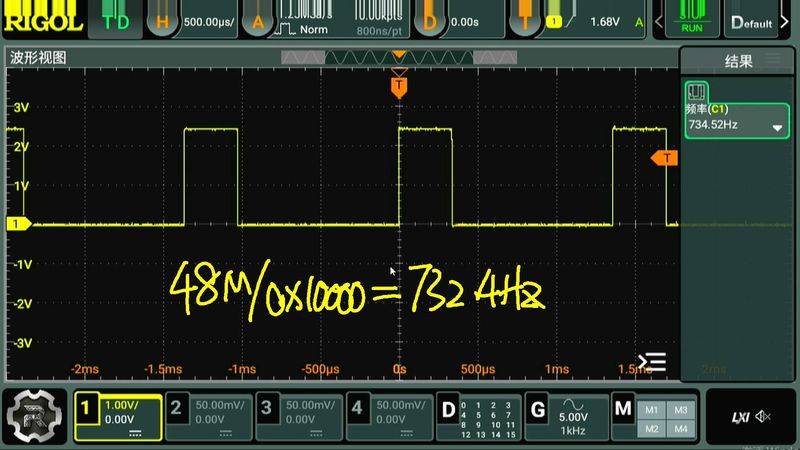Select math channel M3
The image size is (800, 450).
click(x=681, y=410)
